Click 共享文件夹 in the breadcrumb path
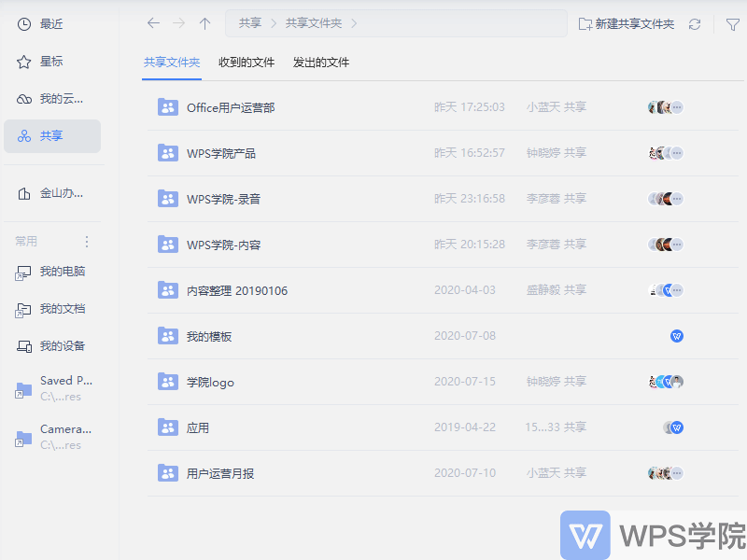Viewport: 747px width, 560px height. (x=314, y=23)
